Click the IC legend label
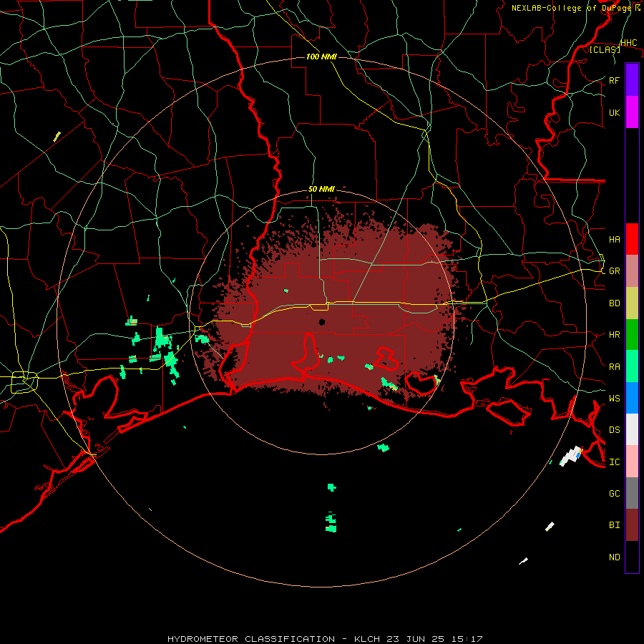This screenshot has height=644, width=644. pyautogui.click(x=614, y=462)
